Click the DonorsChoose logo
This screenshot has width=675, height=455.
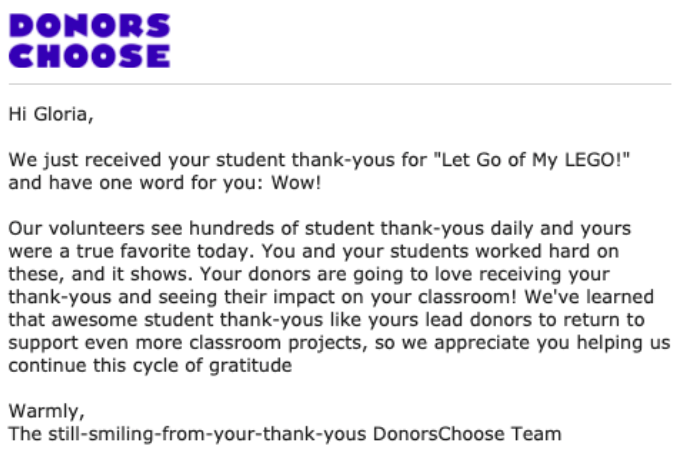[x=90, y=41]
